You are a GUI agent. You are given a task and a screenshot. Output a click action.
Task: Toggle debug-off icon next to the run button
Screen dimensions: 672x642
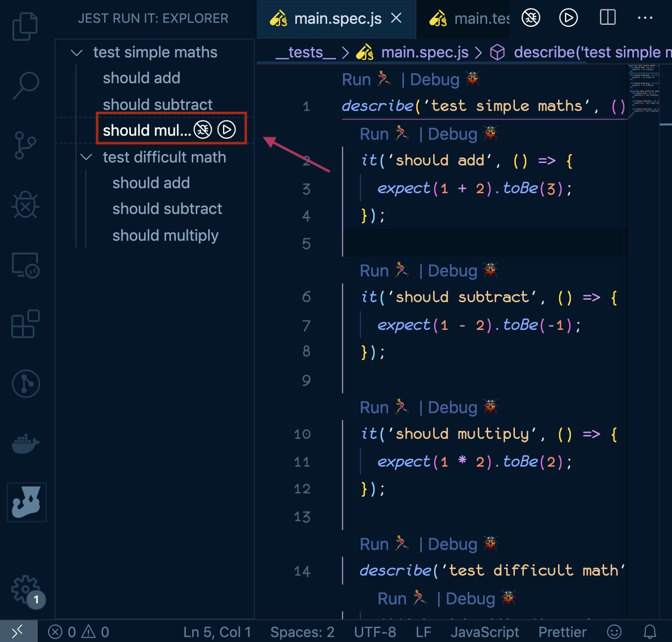(530, 18)
